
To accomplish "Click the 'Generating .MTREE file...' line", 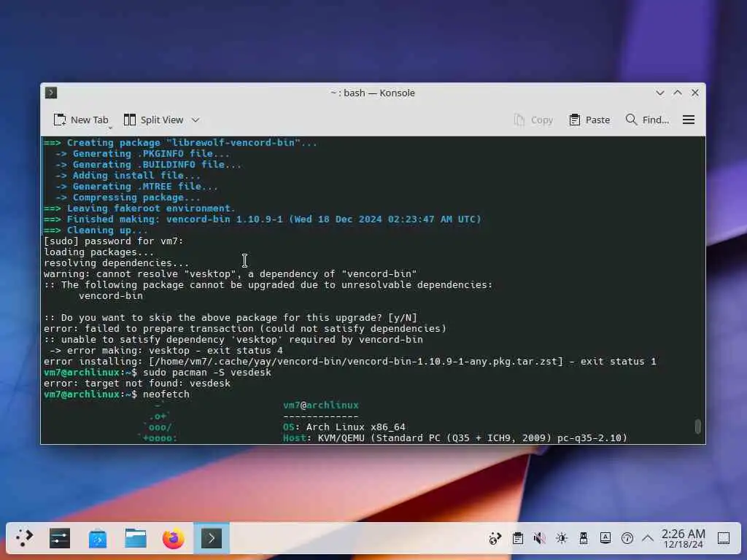I will point(136,186).
